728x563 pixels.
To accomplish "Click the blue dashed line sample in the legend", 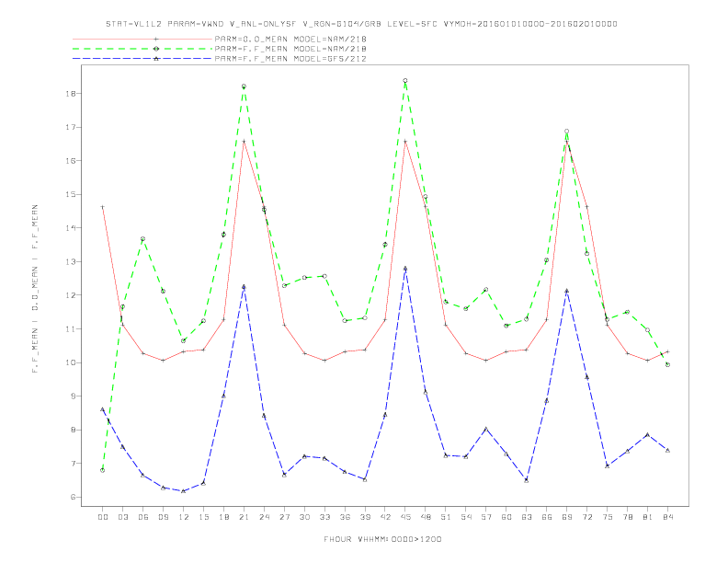I will (x=142, y=59).
